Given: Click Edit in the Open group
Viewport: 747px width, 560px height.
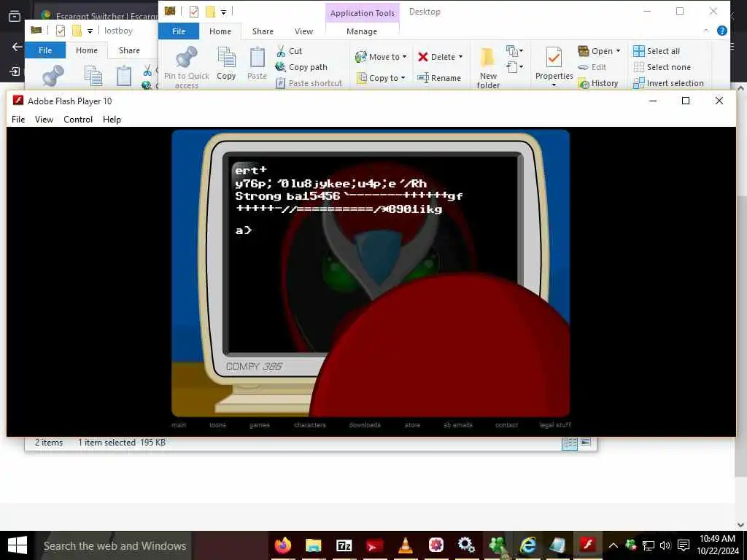Looking at the screenshot, I should [592, 67].
